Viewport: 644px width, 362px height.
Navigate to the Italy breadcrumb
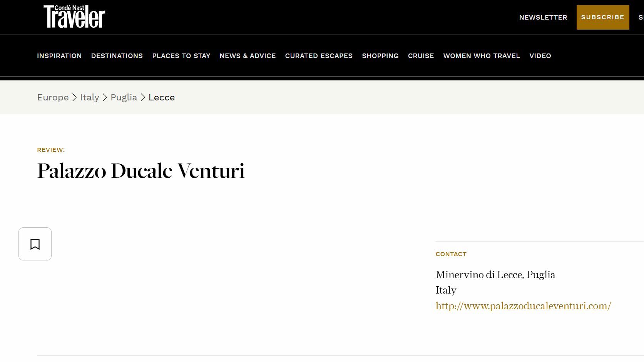[x=90, y=97]
